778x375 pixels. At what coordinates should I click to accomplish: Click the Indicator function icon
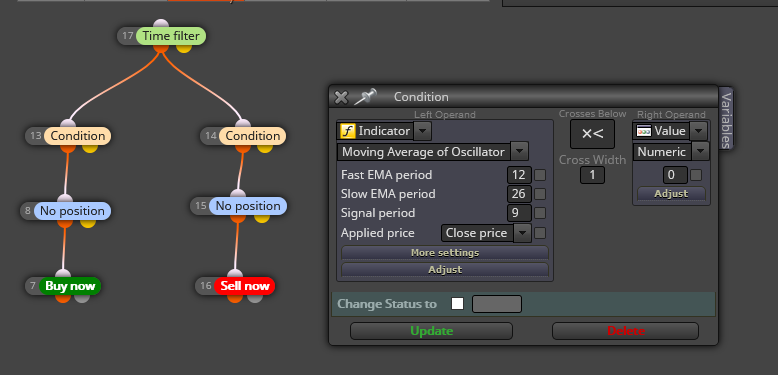(x=347, y=131)
